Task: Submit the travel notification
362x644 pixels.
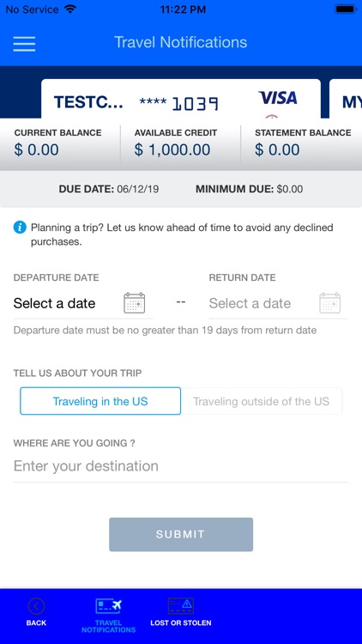Action: coord(181,534)
